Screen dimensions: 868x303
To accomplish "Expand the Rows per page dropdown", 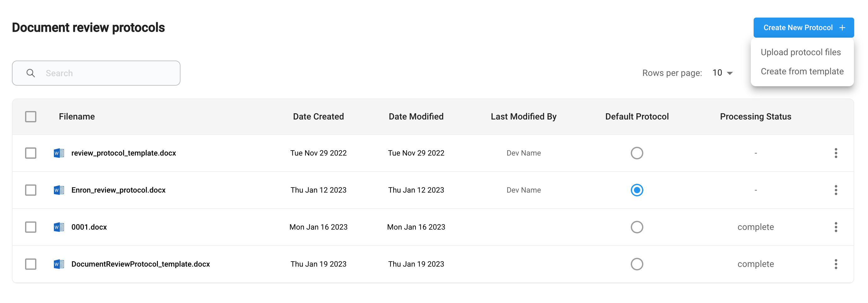I will [722, 73].
